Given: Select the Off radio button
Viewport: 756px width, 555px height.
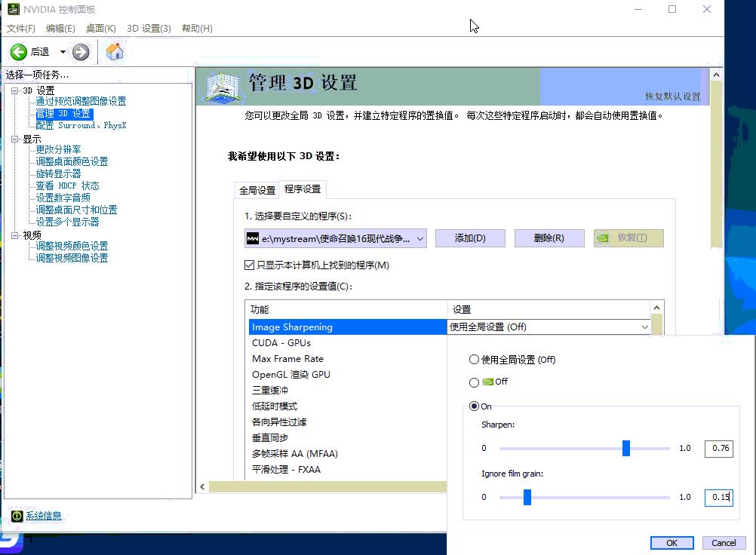Looking at the screenshot, I should tap(474, 382).
